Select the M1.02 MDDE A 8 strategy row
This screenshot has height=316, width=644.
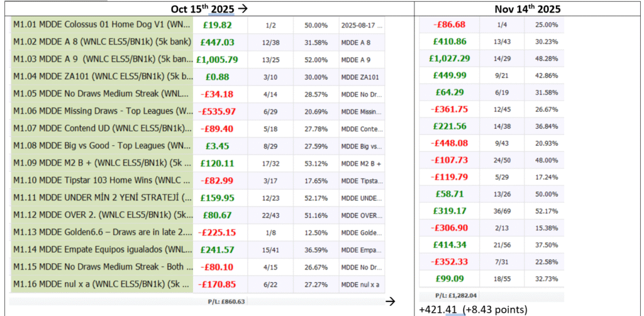[101, 42]
